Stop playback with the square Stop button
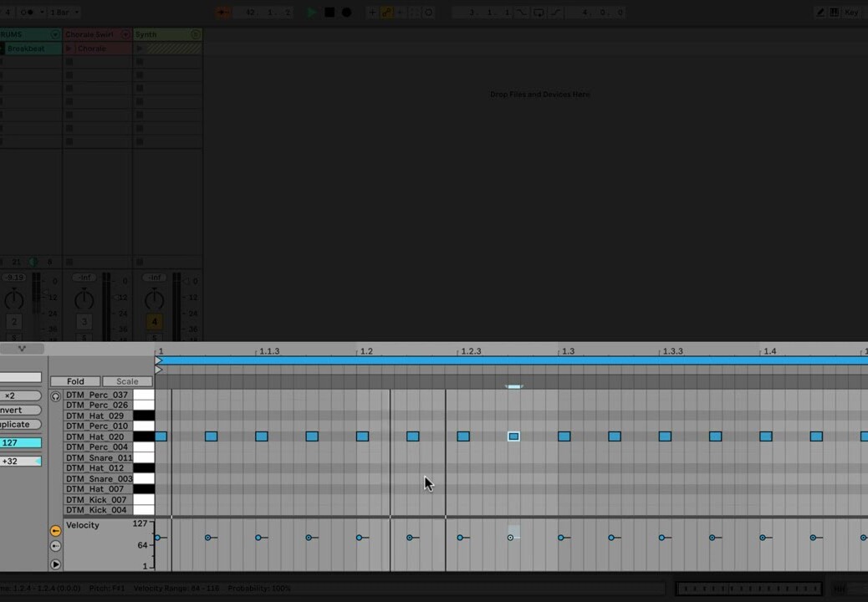 click(329, 13)
